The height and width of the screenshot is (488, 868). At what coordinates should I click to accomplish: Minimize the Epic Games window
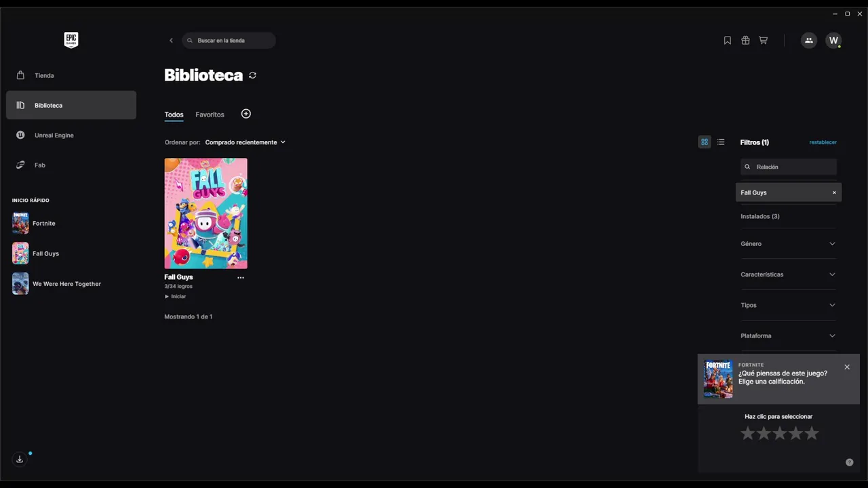835,14
